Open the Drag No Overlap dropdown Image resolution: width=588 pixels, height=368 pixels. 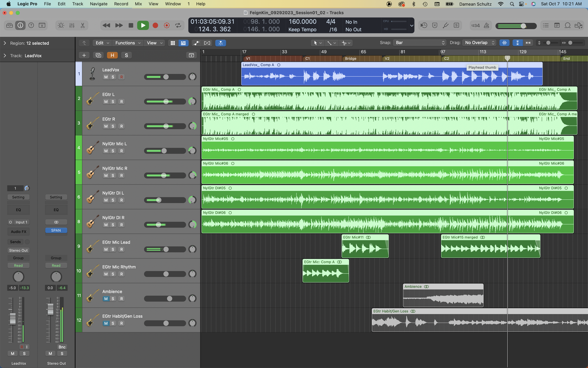click(x=479, y=43)
